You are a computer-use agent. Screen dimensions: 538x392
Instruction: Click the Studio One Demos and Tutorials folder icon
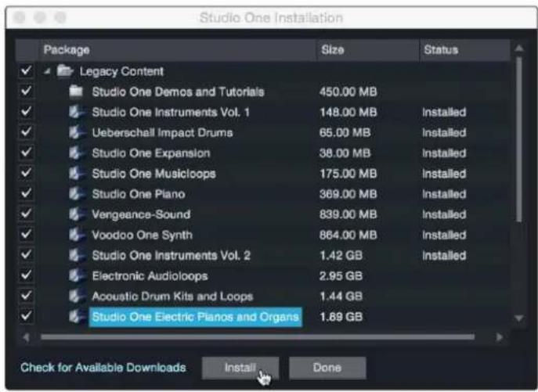tap(76, 92)
